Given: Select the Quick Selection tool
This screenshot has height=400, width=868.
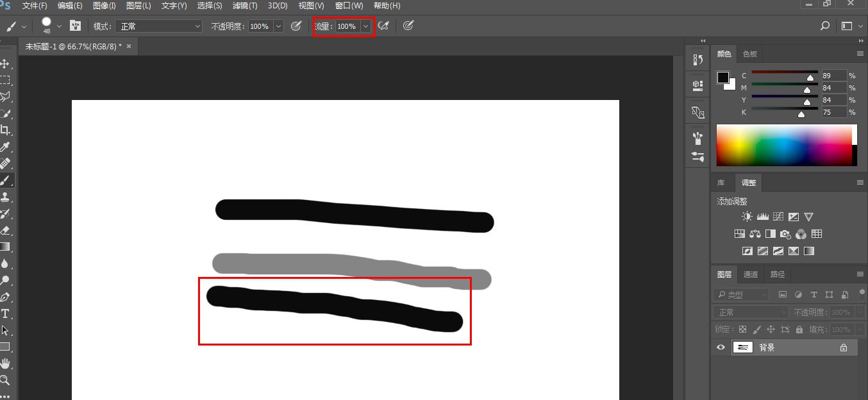Looking at the screenshot, I should (x=5, y=113).
